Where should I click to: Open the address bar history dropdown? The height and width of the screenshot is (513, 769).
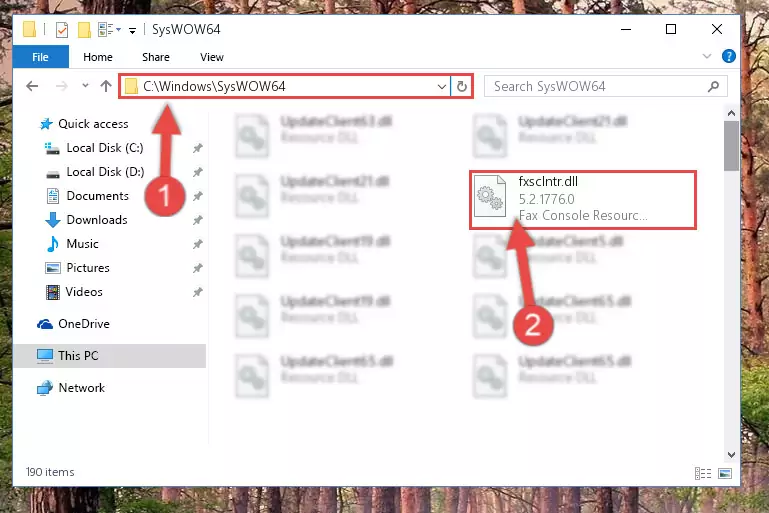(441, 87)
